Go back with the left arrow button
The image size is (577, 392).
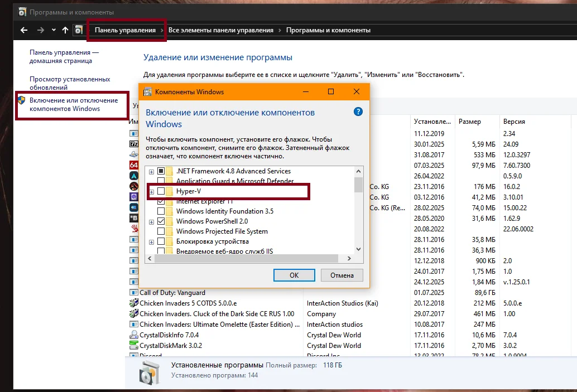click(x=24, y=30)
